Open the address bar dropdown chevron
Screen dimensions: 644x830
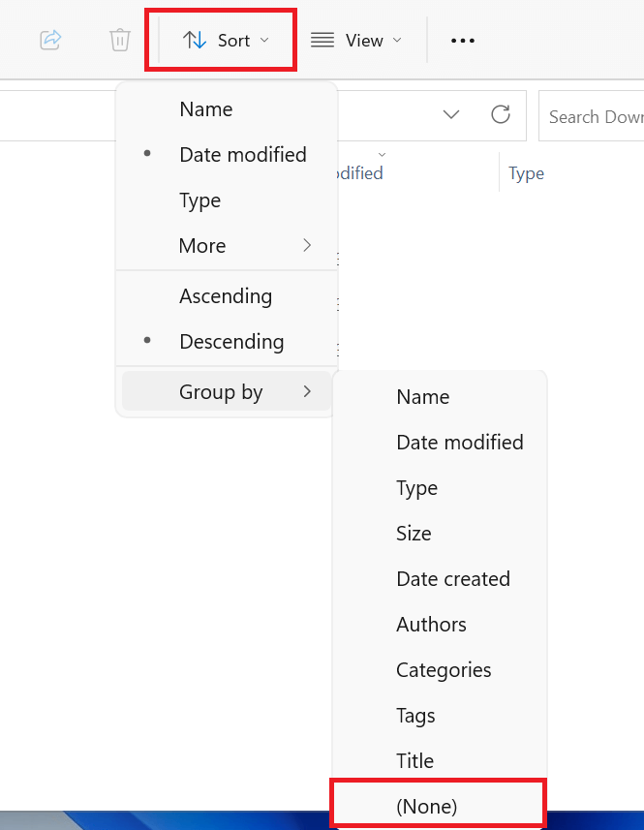pyautogui.click(x=450, y=114)
